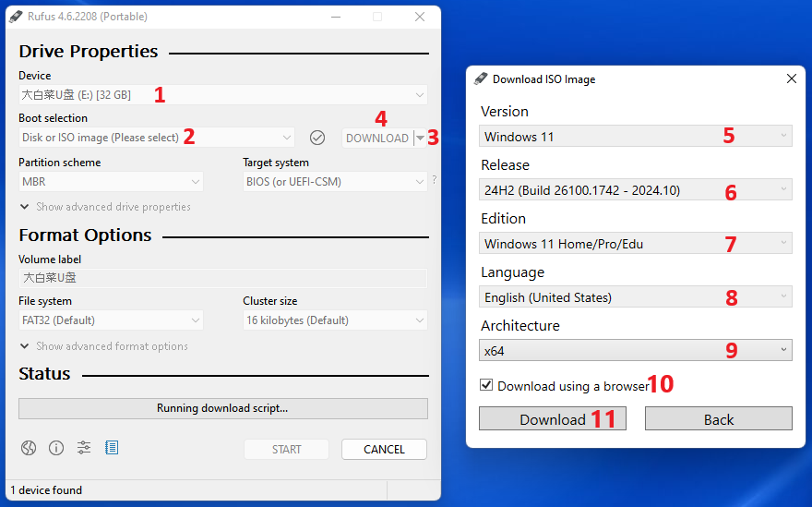Click the Download button in ISO dialog

[x=553, y=418]
